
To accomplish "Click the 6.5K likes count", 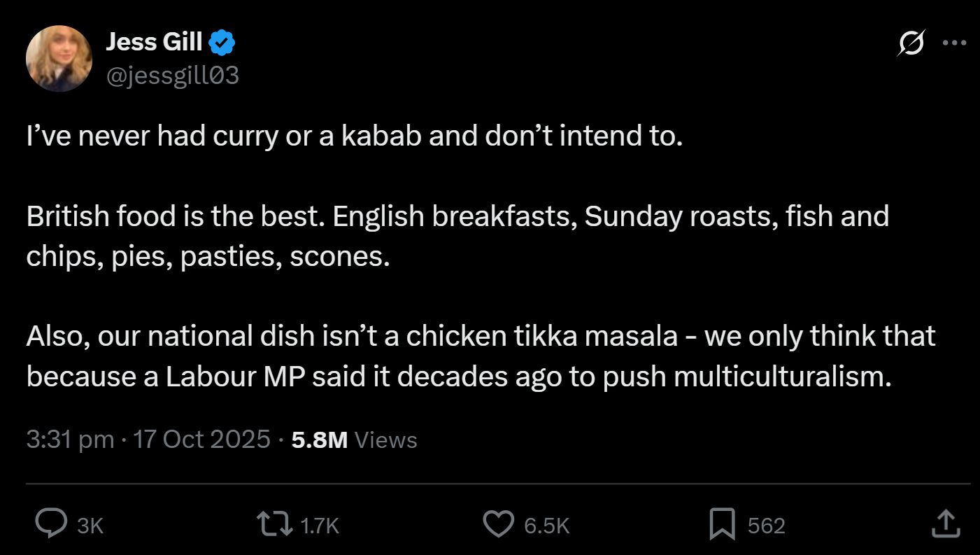I will tap(546, 526).
